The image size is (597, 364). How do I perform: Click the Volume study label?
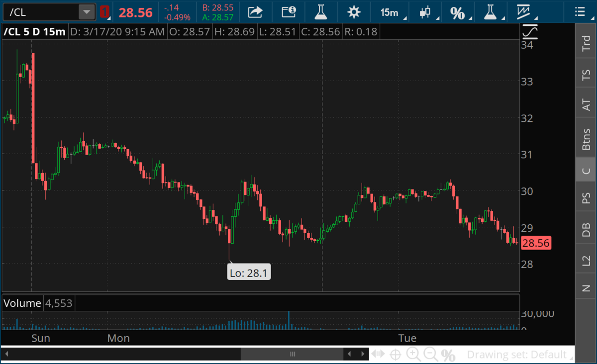coord(22,303)
